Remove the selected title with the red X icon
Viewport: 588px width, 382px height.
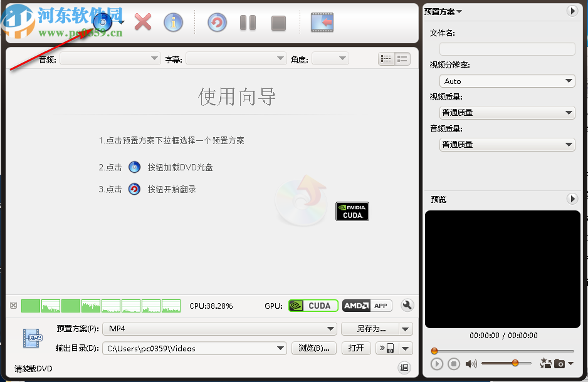click(142, 21)
